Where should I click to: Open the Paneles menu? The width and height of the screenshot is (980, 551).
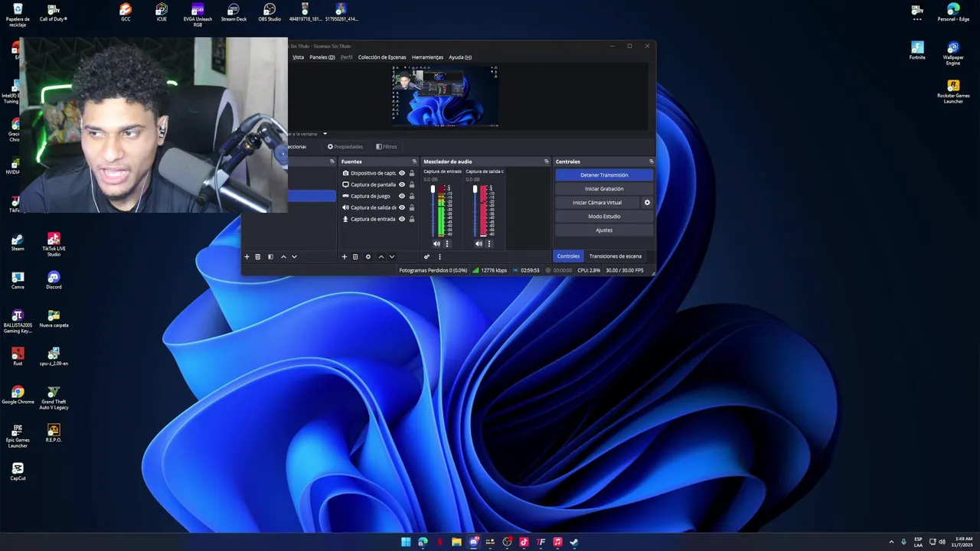tap(322, 57)
